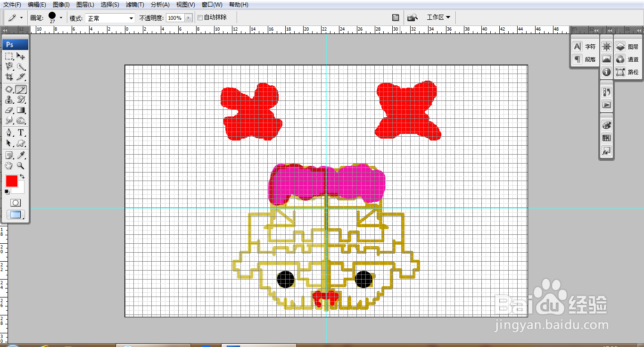Screen dimensions: 644x347
Task: Click the red foreground color swatch
Action: (11, 181)
